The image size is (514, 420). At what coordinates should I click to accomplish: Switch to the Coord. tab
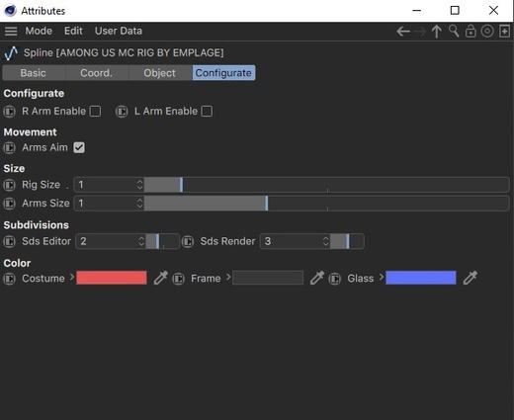coord(97,73)
